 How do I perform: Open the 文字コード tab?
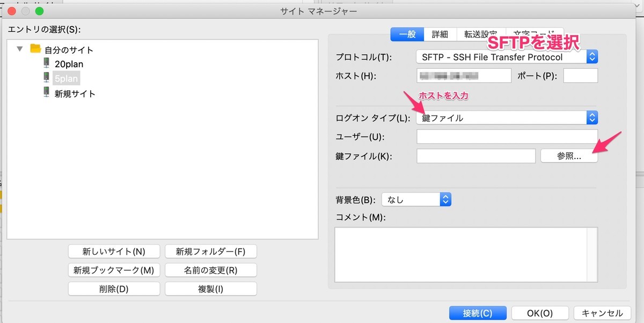pyautogui.click(x=534, y=34)
